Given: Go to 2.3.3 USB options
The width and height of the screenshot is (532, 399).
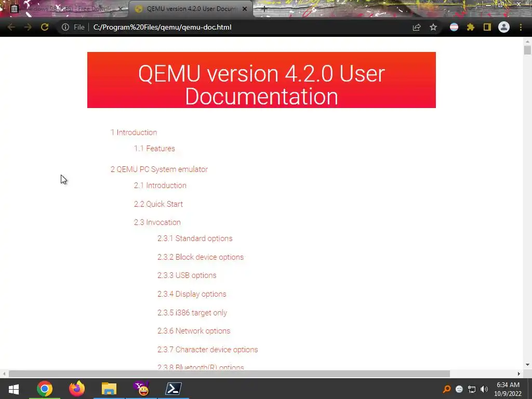Looking at the screenshot, I should 187,275.
